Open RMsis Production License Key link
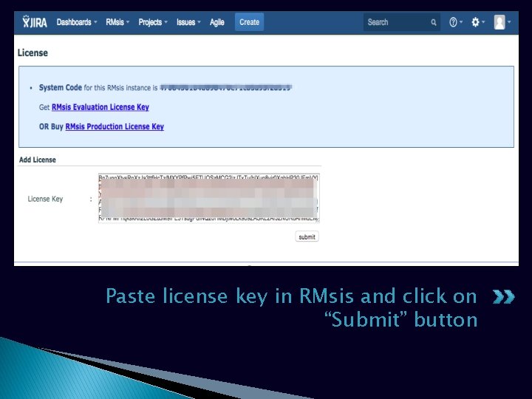The image size is (532, 399). 115,126
